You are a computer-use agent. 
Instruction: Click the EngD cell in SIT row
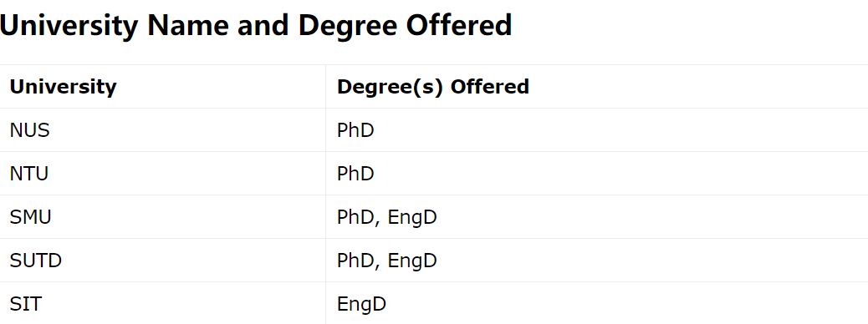pos(597,303)
